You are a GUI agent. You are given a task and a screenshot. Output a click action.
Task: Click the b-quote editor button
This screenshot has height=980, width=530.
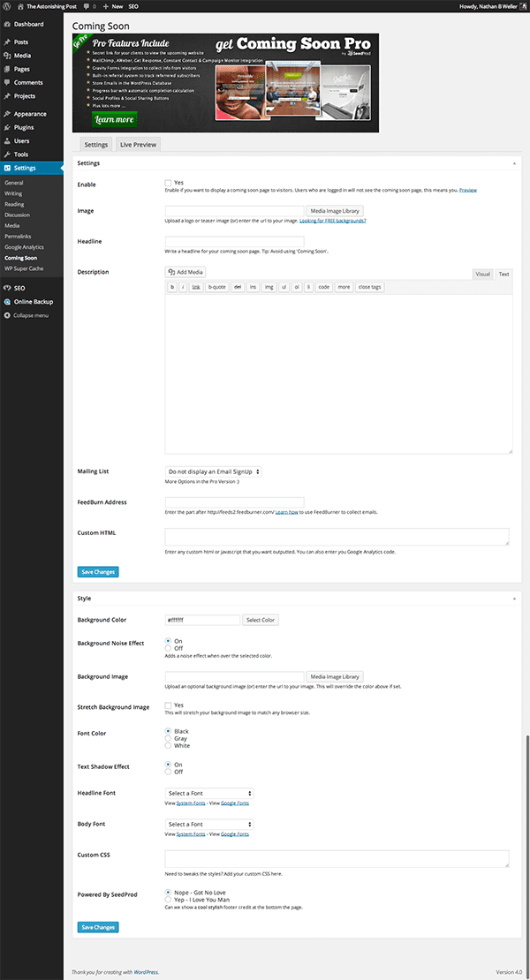pyautogui.click(x=217, y=287)
